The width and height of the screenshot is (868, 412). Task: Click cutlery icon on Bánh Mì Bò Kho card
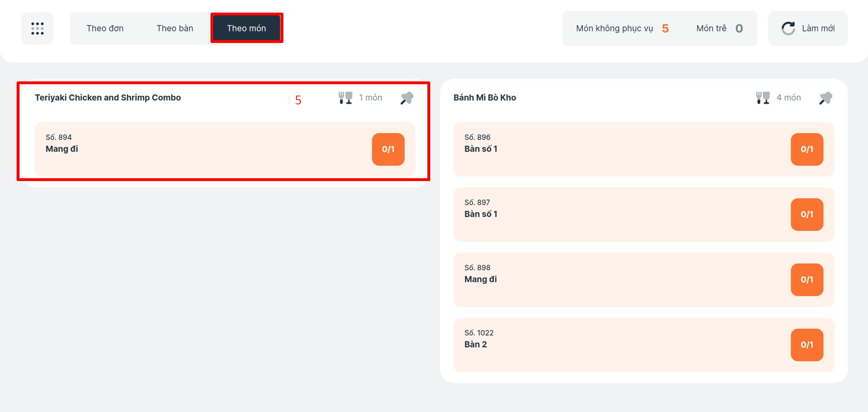point(763,97)
